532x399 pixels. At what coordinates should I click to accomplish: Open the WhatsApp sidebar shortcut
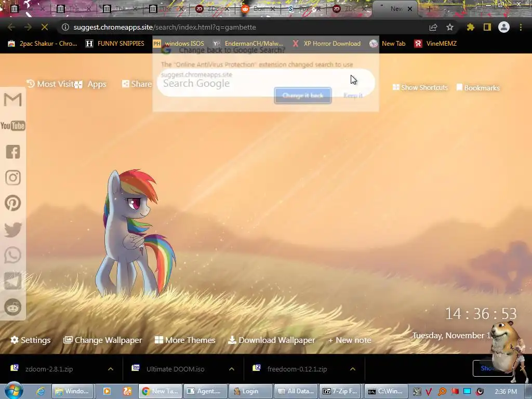[x=13, y=255]
